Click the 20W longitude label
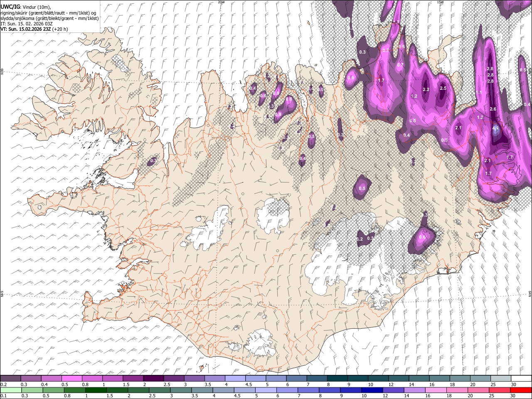The image size is (532, 399). coord(222,2)
